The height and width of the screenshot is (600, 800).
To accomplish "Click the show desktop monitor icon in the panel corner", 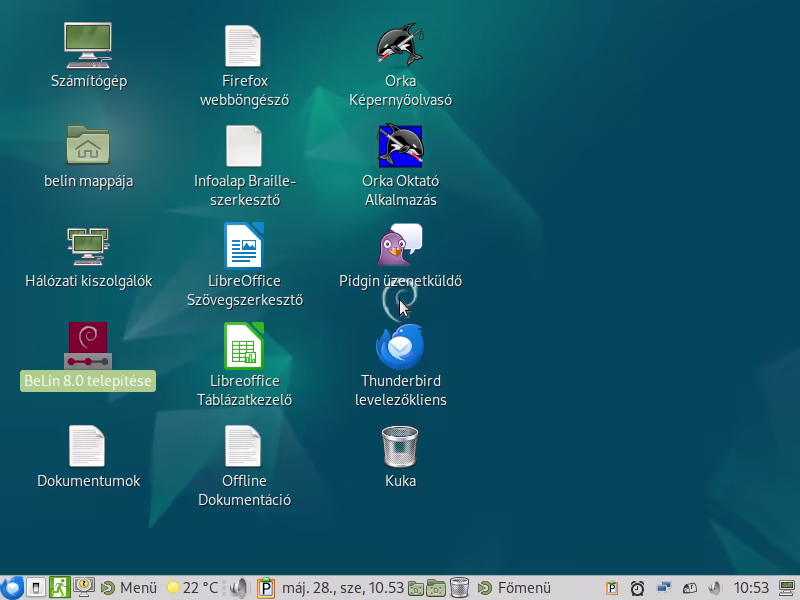I will coord(787,588).
